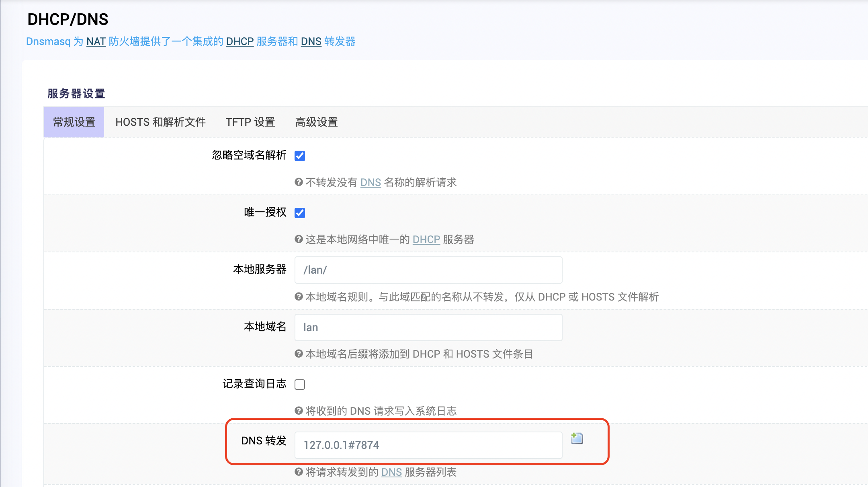
Task: Open the HOSTS 和解析文件 tab
Action: (x=160, y=122)
